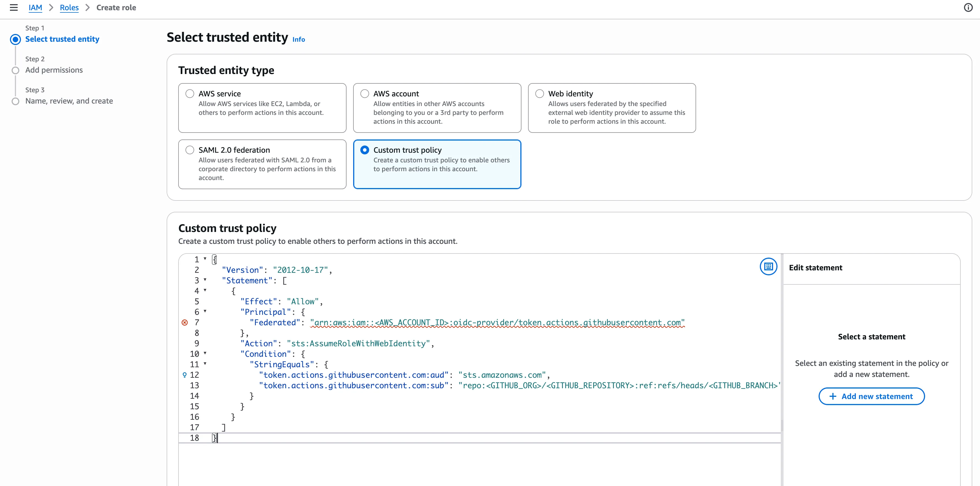The height and width of the screenshot is (486, 980).
Task: Open the Info link beside the heading
Action: (x=299, y=39)
